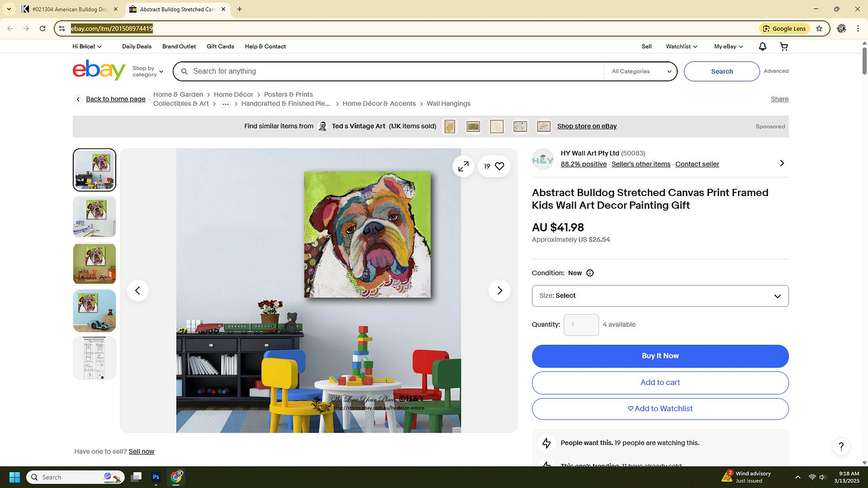Image resolution: width=868 pixels, height=488 pixels.
Task: Click Add to Watchlist button
Action: [660, 409]
